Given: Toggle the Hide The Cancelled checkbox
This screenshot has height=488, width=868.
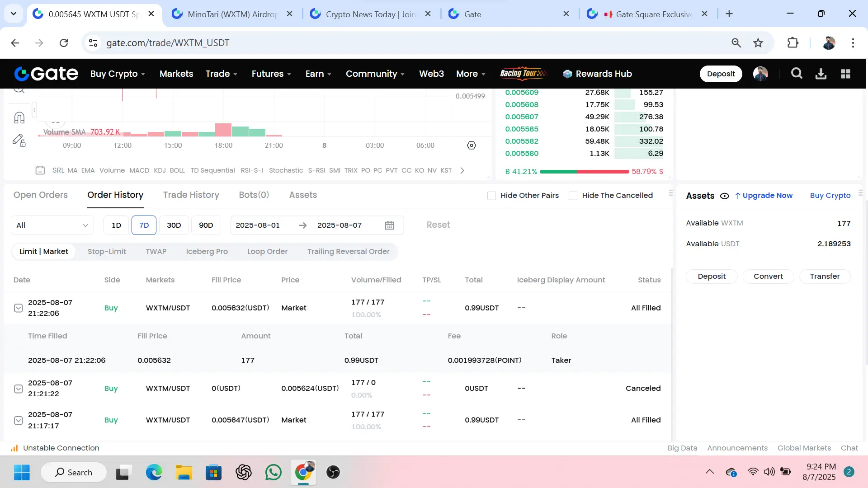Looking at the screenshot, I should (x=573, y=196).
